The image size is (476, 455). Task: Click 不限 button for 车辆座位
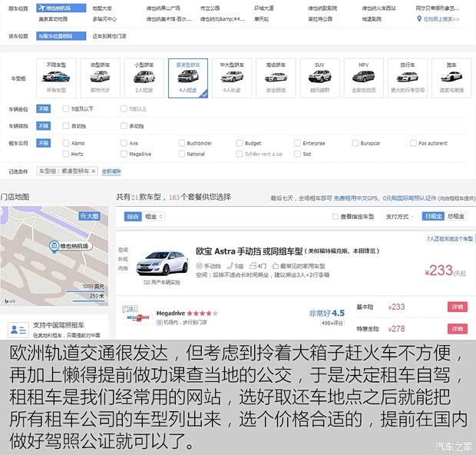pyautogui.click(x=44, y=109)
